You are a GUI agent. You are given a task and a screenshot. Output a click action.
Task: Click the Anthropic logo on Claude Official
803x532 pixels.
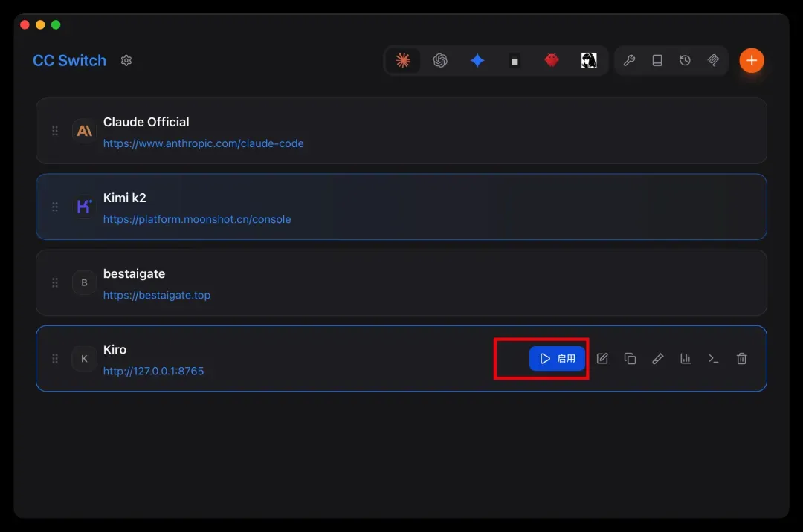(x=85, y=131)
